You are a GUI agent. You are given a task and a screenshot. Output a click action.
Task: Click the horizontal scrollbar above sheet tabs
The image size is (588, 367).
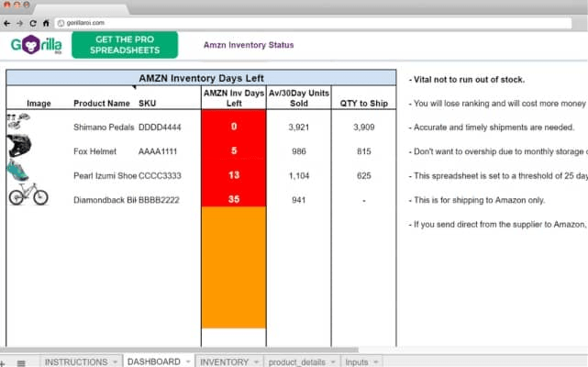(x=179, y=350)
